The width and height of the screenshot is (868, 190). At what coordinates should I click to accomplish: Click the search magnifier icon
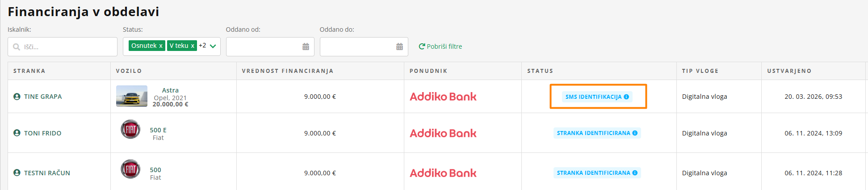coord(17,47)
